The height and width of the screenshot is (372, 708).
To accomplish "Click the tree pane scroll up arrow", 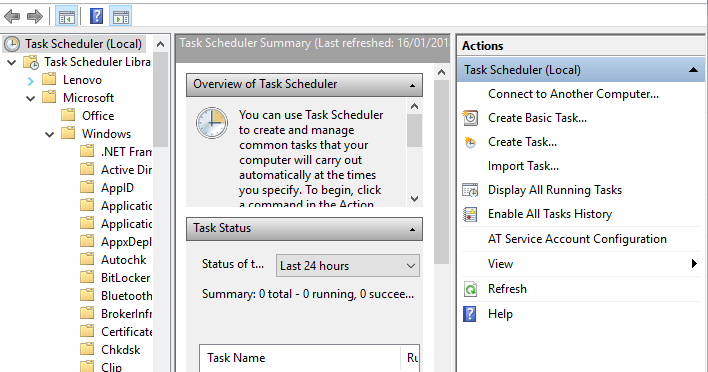I will coord(160,44).
